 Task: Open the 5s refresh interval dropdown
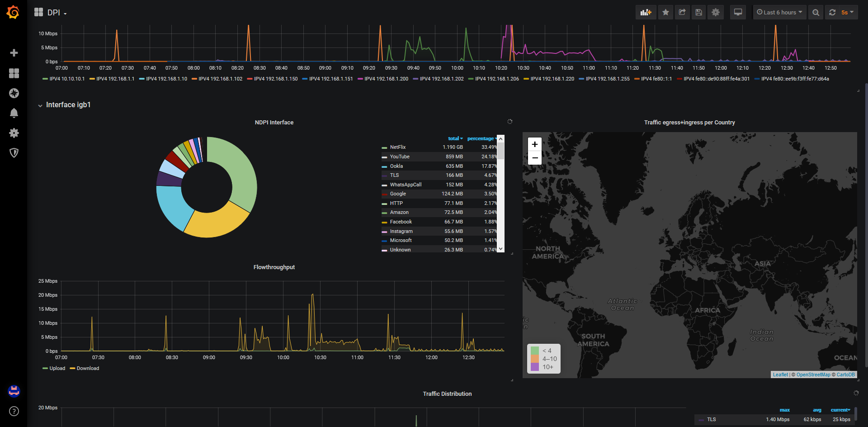coord(848,12)
